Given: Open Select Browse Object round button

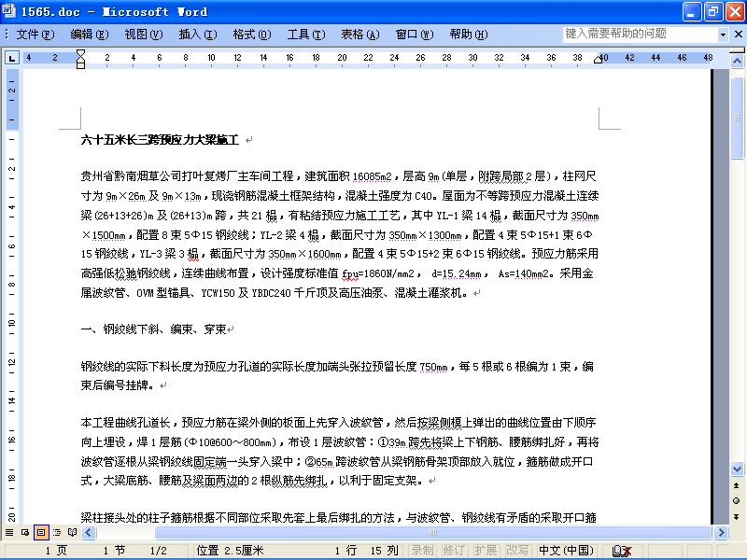Looking at the screenshot, I should 737,501.
